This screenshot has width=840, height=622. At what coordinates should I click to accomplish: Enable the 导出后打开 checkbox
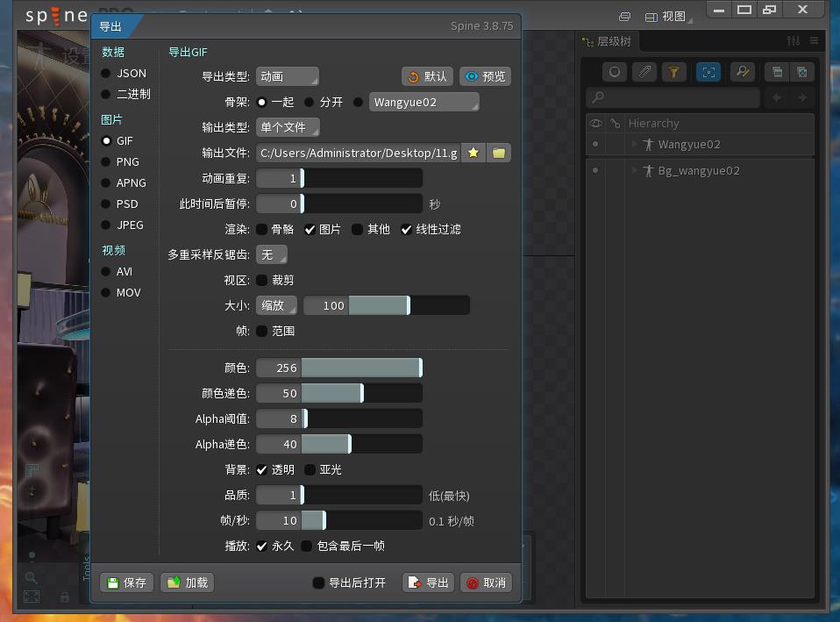tap(319, 583)
